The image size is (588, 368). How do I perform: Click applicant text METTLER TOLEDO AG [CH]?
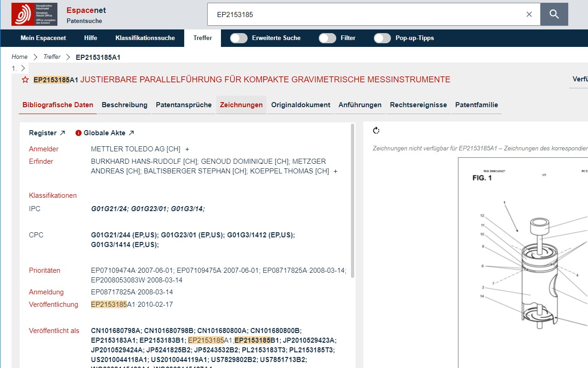click(x=136, y=149)
